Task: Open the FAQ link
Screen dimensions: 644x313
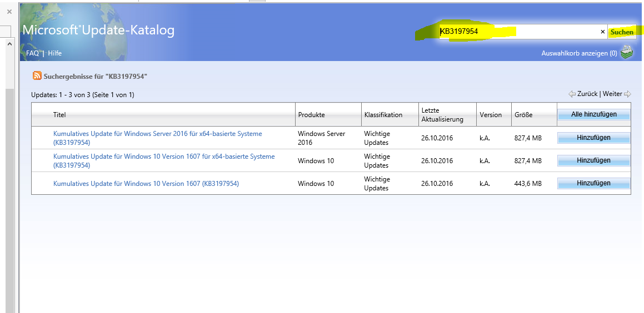Action: click(32, 53)
